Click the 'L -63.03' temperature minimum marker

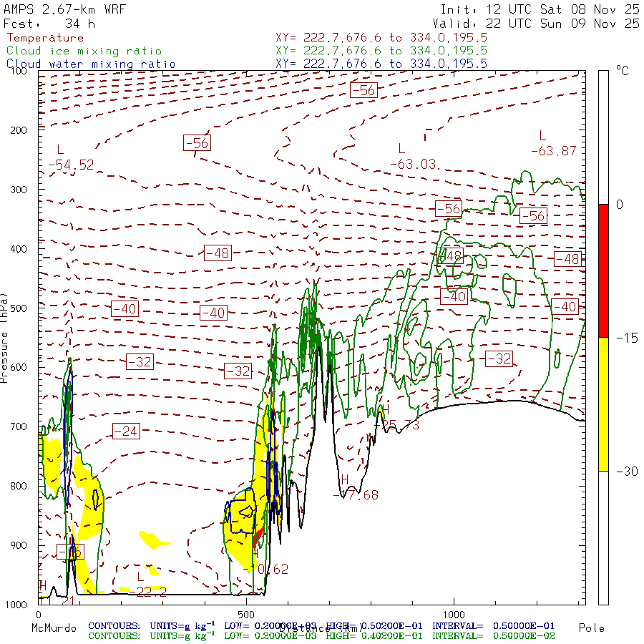click(x=414, y=157)
